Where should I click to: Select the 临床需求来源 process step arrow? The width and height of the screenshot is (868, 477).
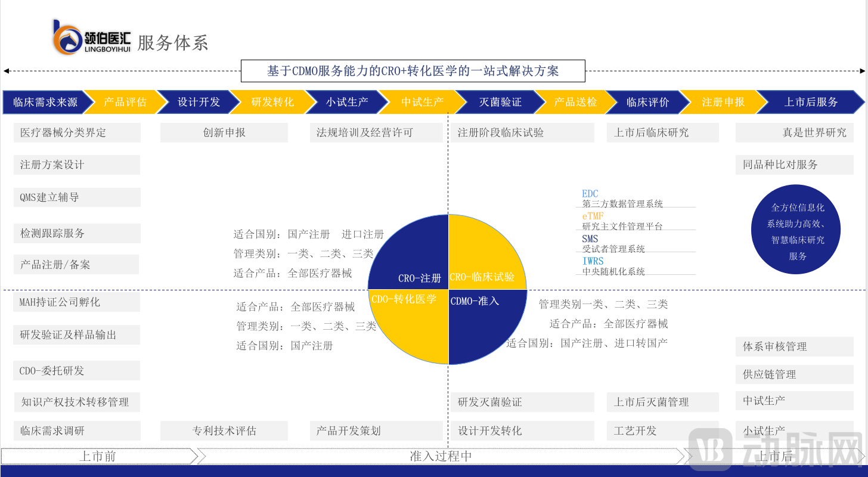tap(45, 102)
